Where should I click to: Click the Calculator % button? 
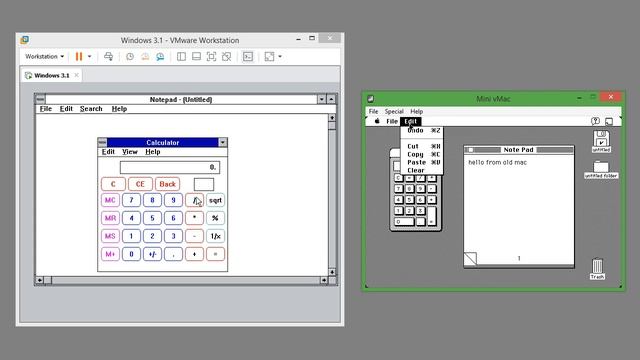(x=215, y=218)
